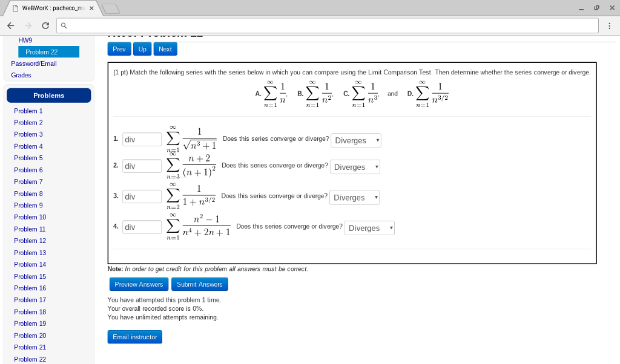Reload the page
Viewport: 620px width, 364px height.
44,25
